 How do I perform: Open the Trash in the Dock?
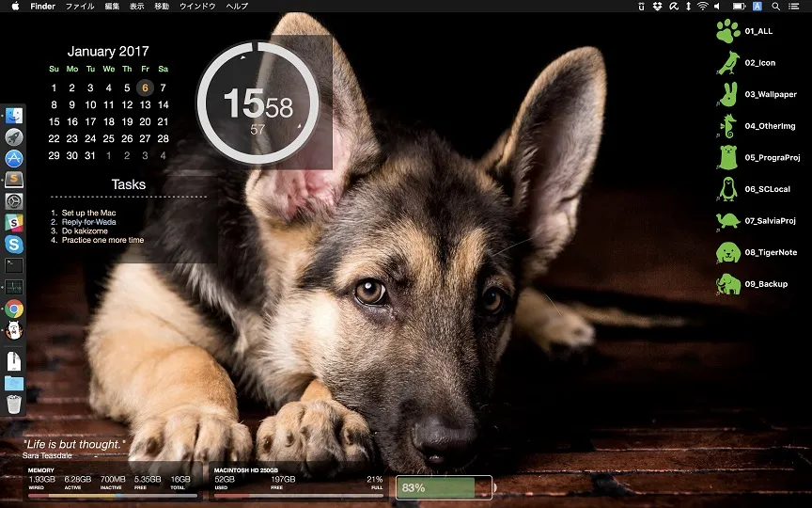[x=13, y=405]
